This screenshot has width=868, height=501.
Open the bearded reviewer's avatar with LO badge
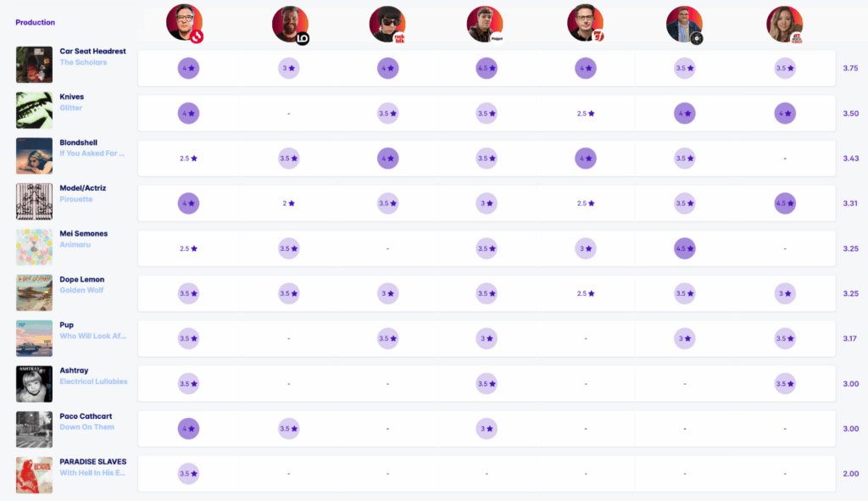[x=290, y=25]
